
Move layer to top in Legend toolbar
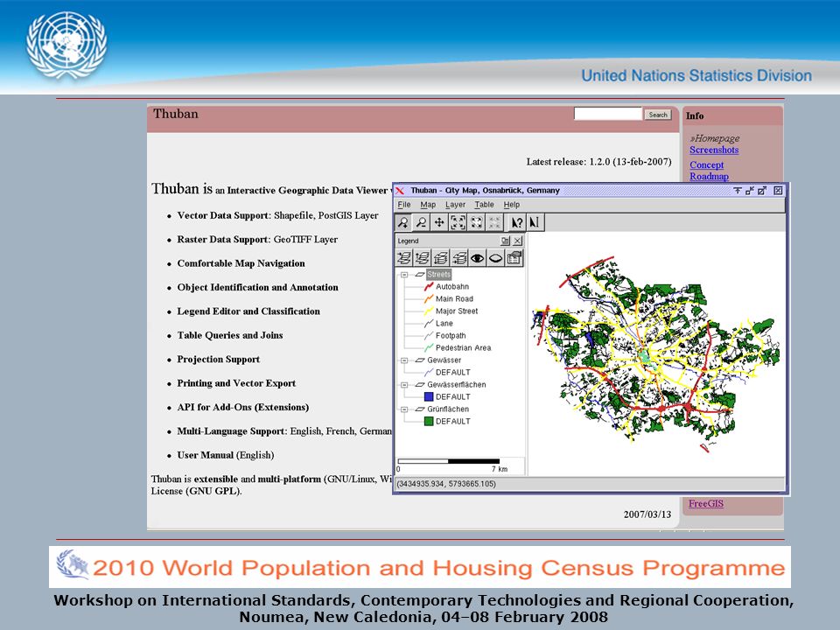(x=404, y=258)
